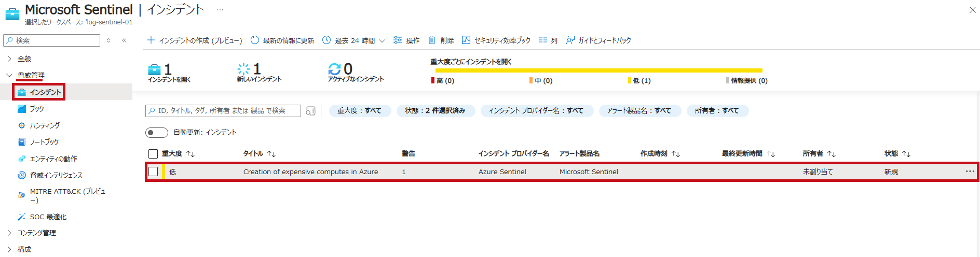Viewport: 980px width, 257px height.
Task: Click the Azure Sentinel provider cell
Action: pos(502,172)
